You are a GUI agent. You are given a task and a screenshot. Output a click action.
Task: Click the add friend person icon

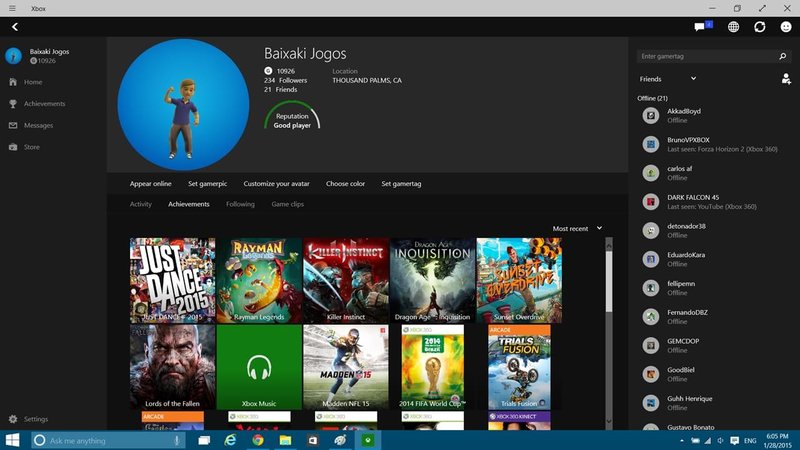click(x=786, y=79)
